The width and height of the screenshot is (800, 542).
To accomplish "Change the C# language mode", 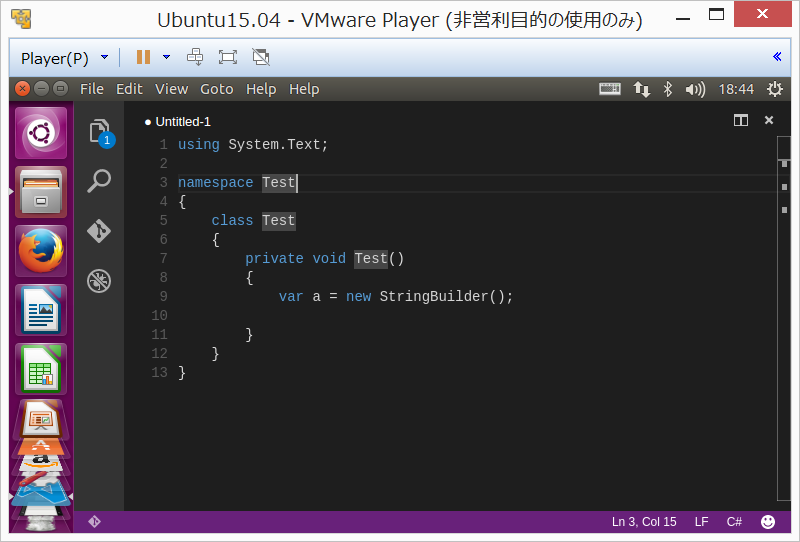I will pos(734,522).
